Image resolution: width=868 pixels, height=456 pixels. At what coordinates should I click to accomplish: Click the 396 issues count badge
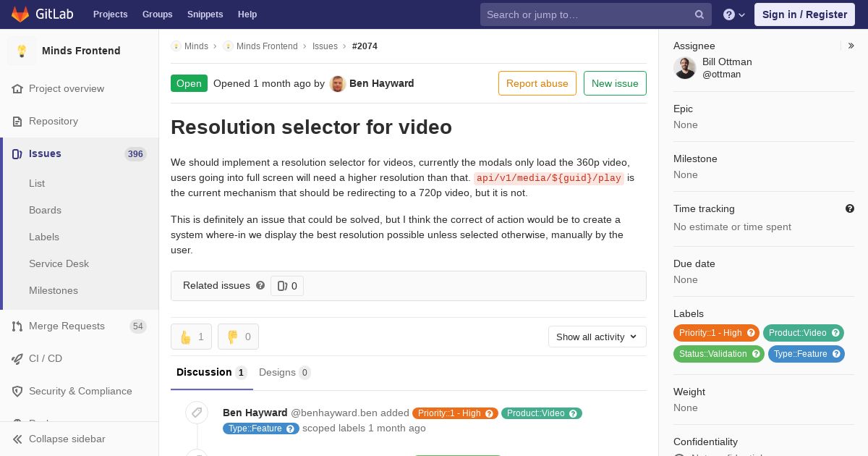(135, 154)
